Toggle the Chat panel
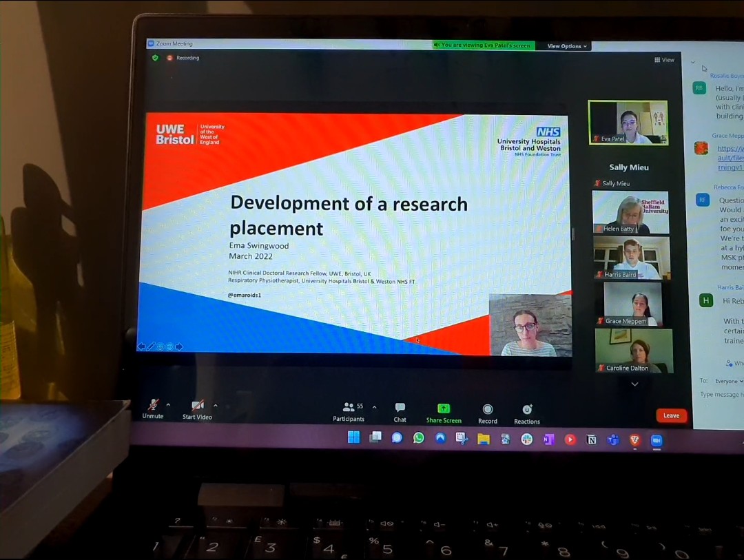Screen dimensions: 744x560 (400, 413)
